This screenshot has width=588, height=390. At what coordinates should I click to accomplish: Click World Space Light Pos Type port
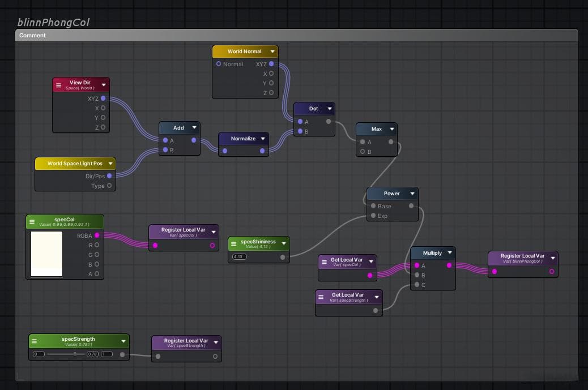pyautogui.click(x=109, y=186)
